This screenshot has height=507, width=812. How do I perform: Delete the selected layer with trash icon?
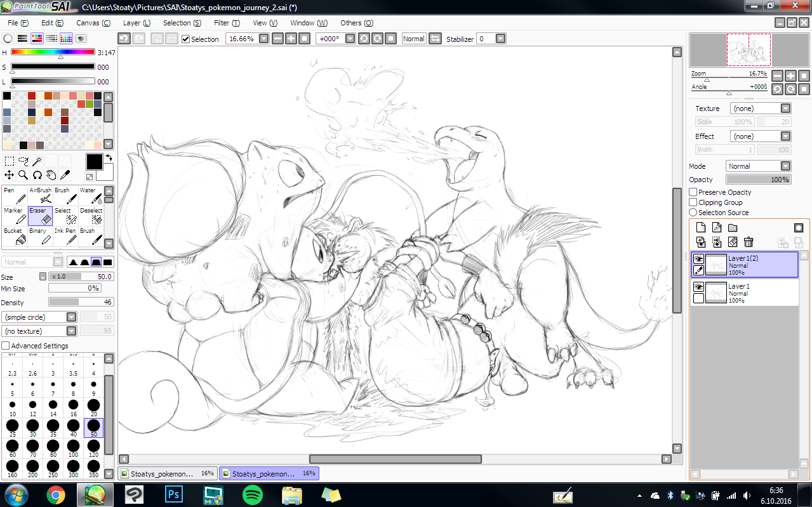[749, 242]
